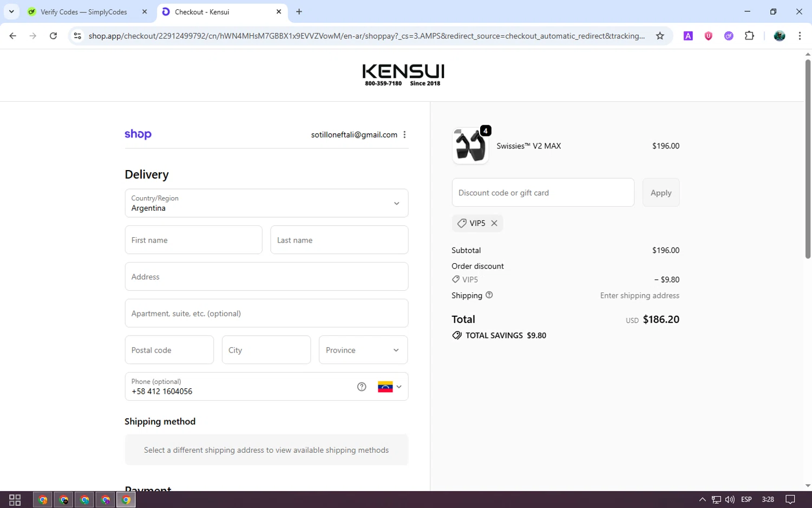The width and height of the screenshot is (812, 508).
Task: Open the notification center icon
Action: [x=790, y=500]
